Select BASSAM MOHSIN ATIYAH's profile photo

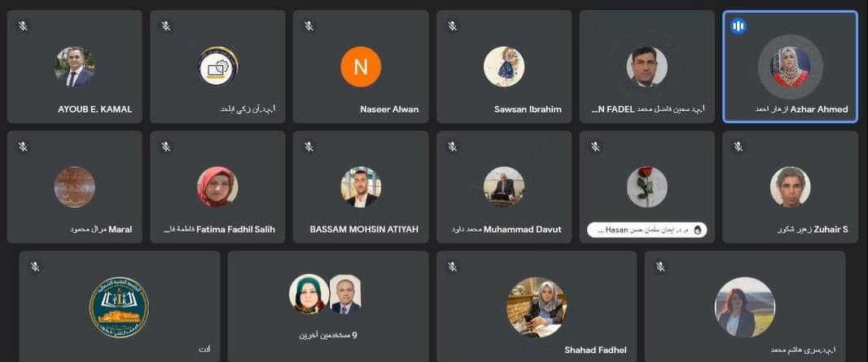click(361, 187)
